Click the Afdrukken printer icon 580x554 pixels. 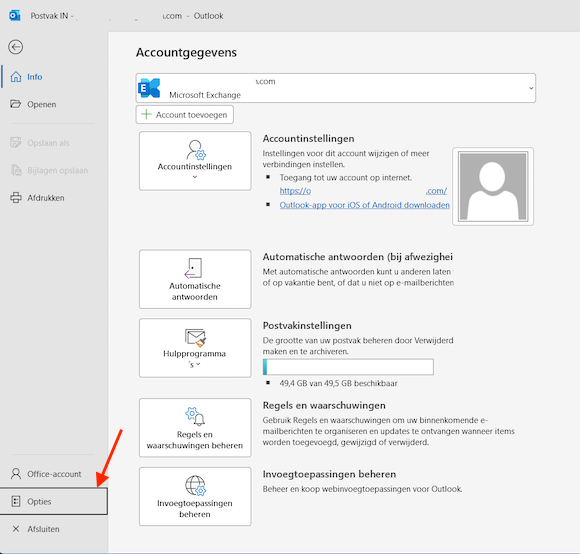[x=16, y=197]
